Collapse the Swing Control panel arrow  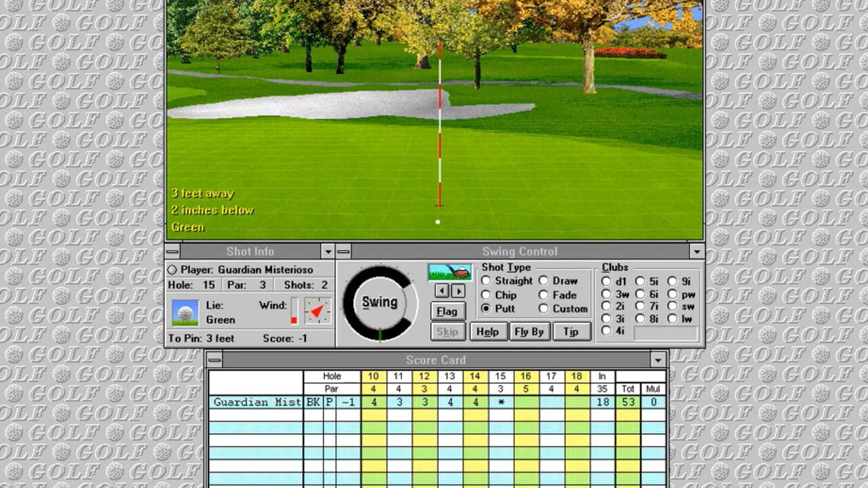point(696,251)
